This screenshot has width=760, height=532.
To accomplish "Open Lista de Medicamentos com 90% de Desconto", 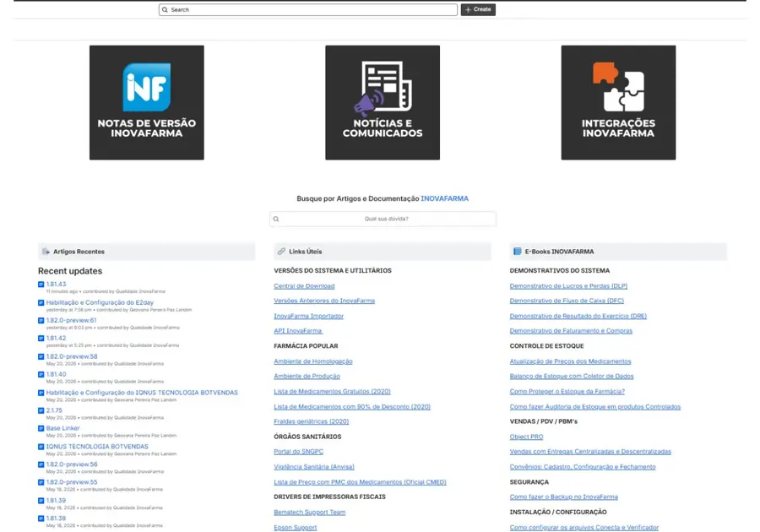I will click(352, 407).
